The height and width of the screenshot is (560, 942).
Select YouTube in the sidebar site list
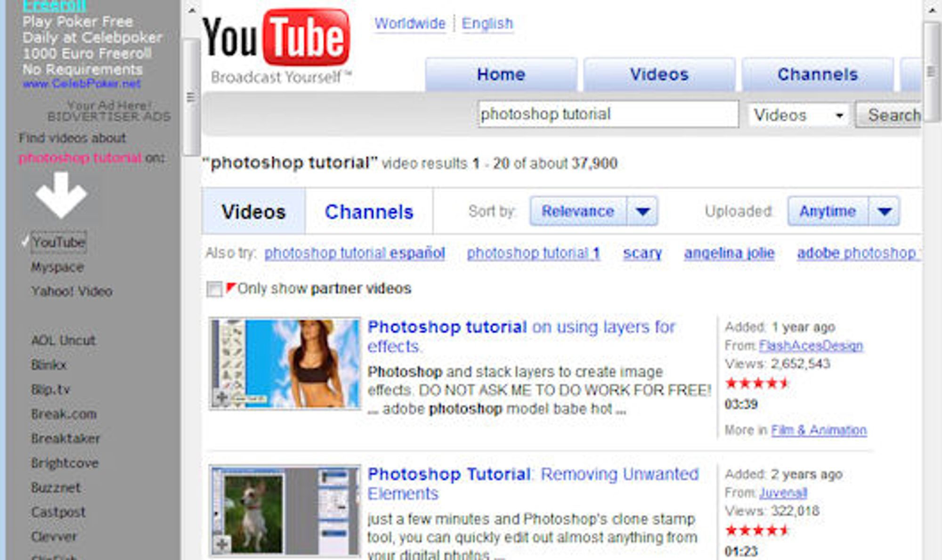[x=58, y=243]
